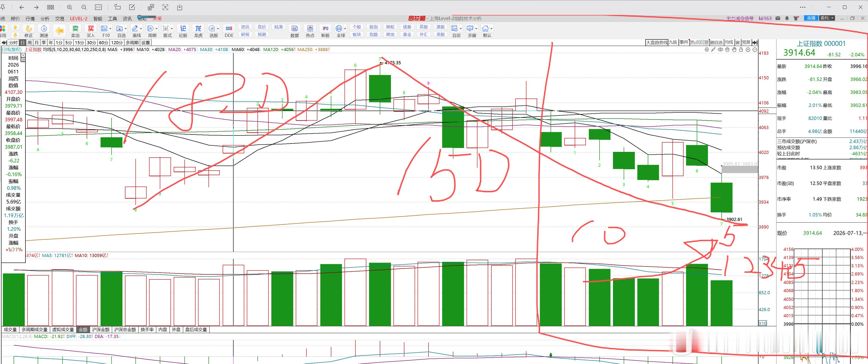Click the 论股 discussion icon

click(183, 31)
